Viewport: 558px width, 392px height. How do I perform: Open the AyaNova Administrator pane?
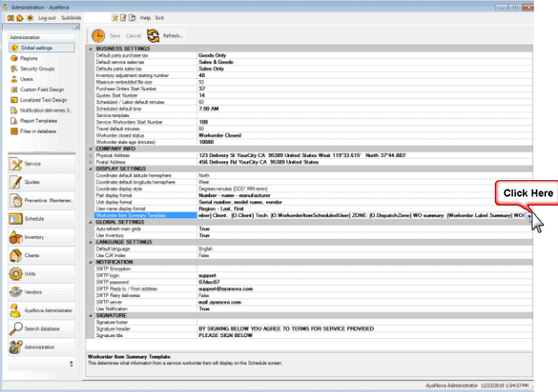(x=42, y=310)
